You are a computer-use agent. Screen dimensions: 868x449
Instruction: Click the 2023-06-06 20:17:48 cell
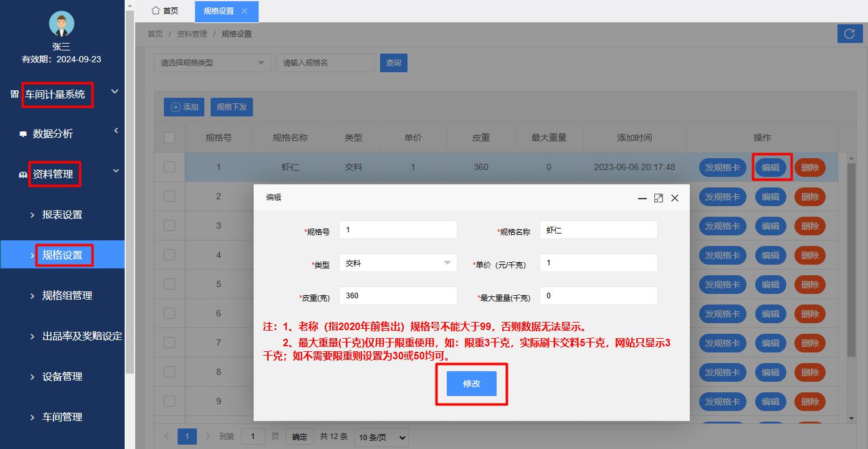[634, 167]
